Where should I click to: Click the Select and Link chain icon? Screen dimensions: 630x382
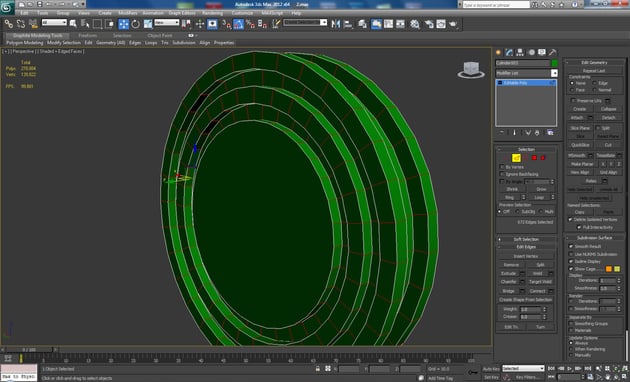8,24
